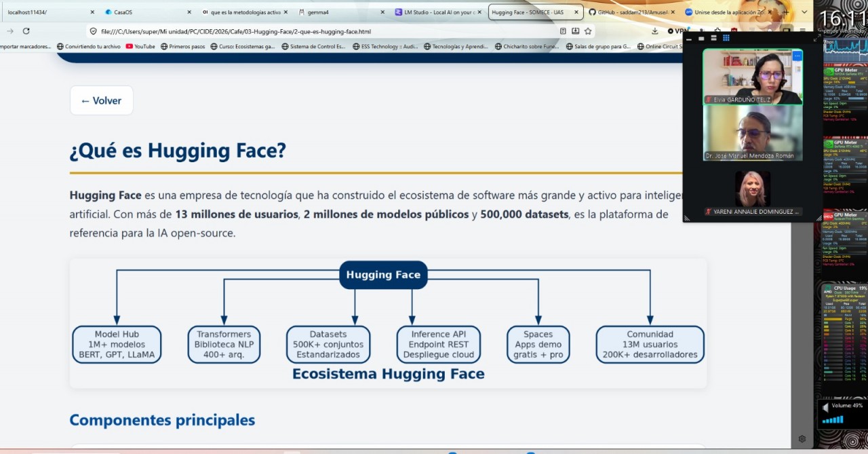868x454 pixels.
Task: Click the Hugging Face diagram root node
Action: click(x=383, y=275)
